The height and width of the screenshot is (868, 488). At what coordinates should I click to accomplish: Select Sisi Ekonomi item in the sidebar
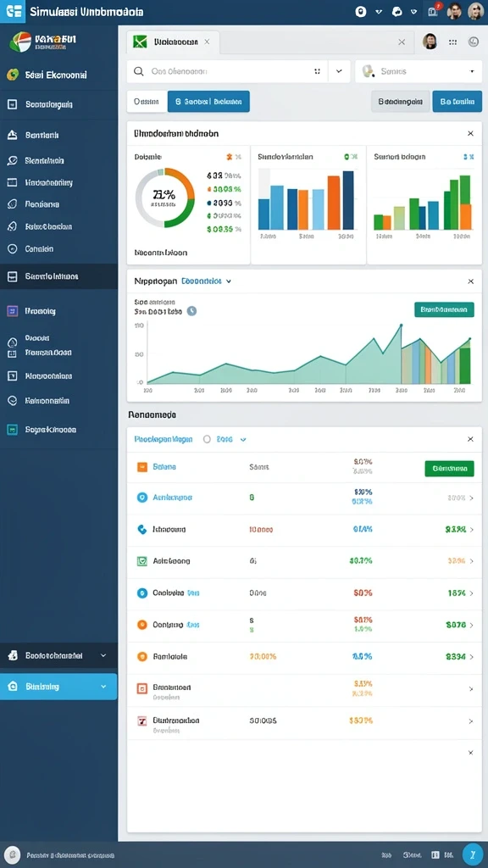58,75
